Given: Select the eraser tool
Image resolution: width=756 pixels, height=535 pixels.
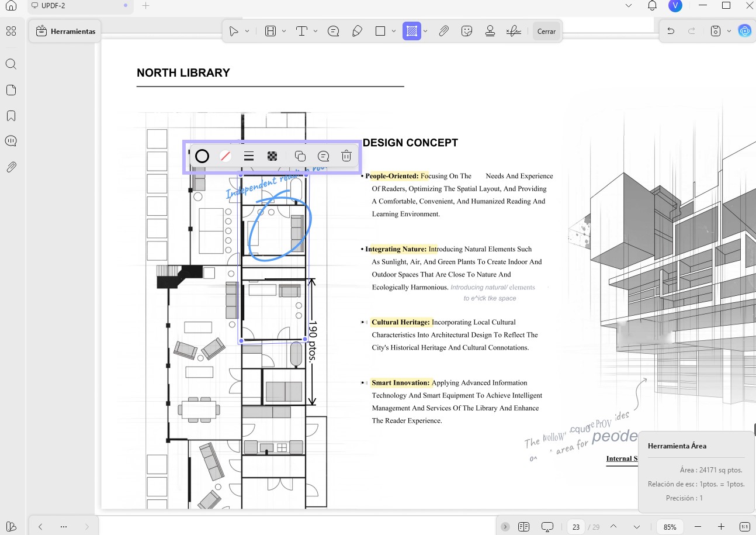Looking at the screenshot, I should pos(358,31).
